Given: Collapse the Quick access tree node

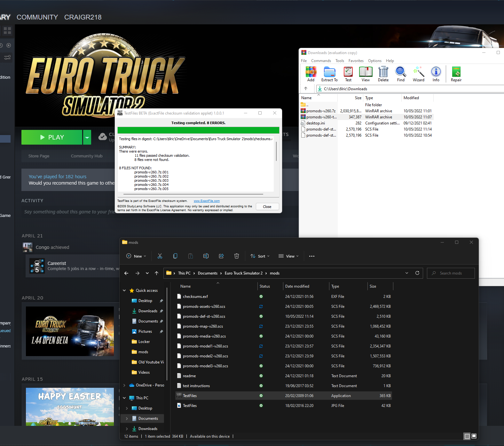Looking at the screenshot, I should point(124,291).
